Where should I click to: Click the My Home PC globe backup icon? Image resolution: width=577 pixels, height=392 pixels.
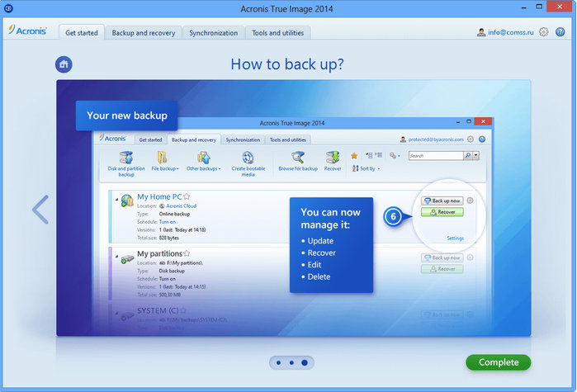pyautogui.click(x=127, y=201)
